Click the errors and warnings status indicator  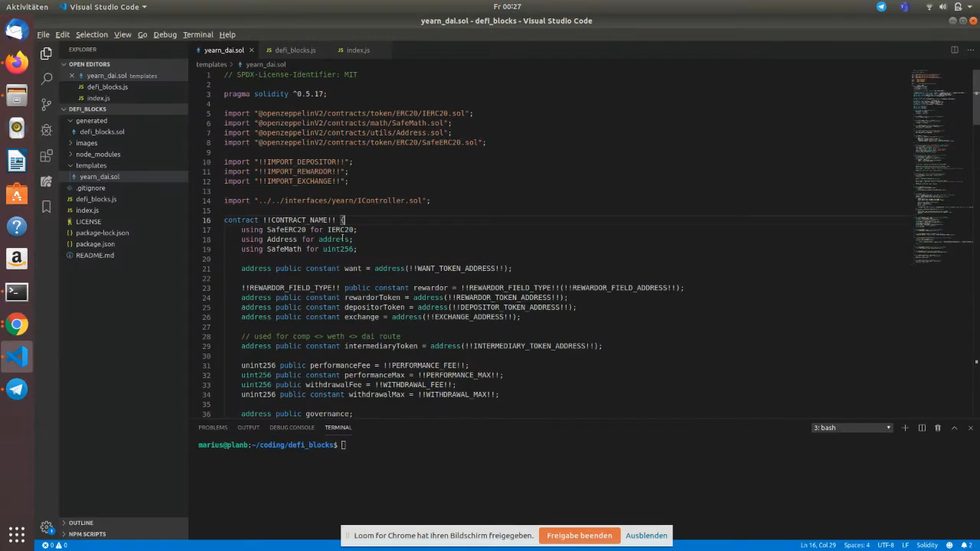[54, 545]
